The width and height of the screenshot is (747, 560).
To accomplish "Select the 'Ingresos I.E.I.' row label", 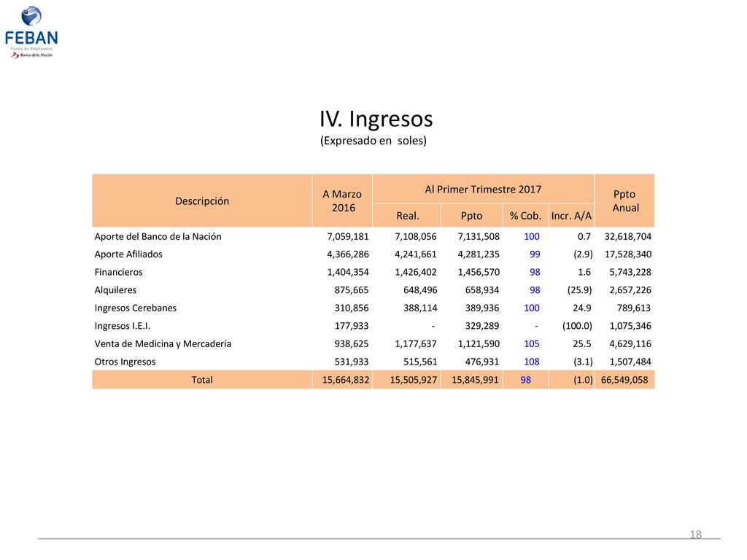I will pos(122,326).
